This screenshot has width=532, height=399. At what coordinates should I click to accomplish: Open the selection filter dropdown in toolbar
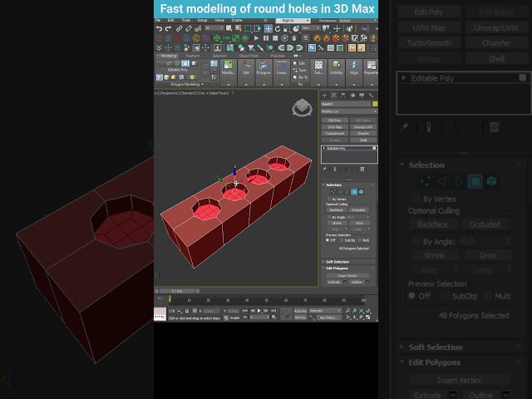coord(214,28)
